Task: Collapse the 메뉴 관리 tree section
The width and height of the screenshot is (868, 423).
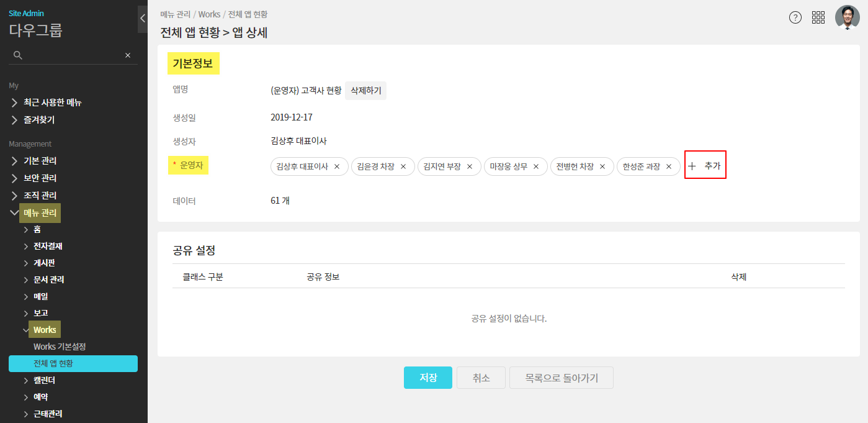Action: coord(14,212)
